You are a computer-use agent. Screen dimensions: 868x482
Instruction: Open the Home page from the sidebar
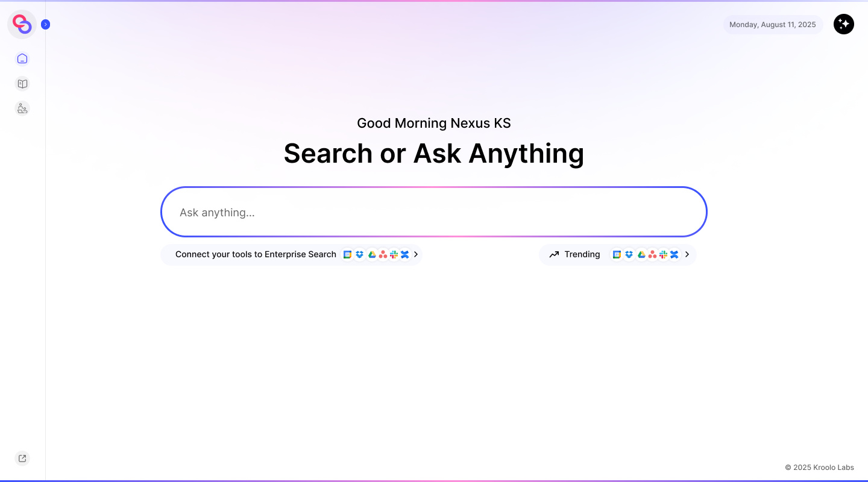tap(22, 58)
